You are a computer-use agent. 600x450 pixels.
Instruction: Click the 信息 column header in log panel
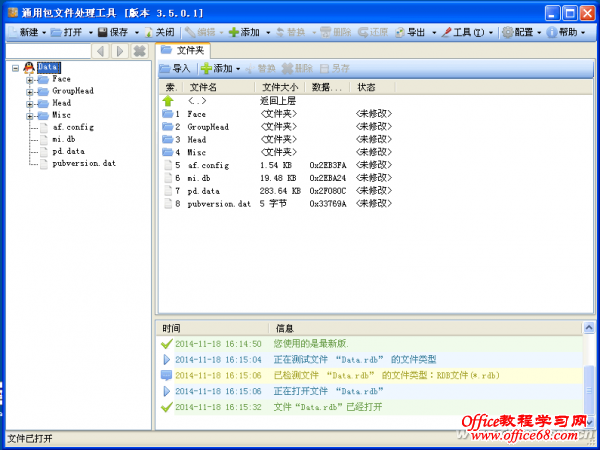[x=426, y=328]
